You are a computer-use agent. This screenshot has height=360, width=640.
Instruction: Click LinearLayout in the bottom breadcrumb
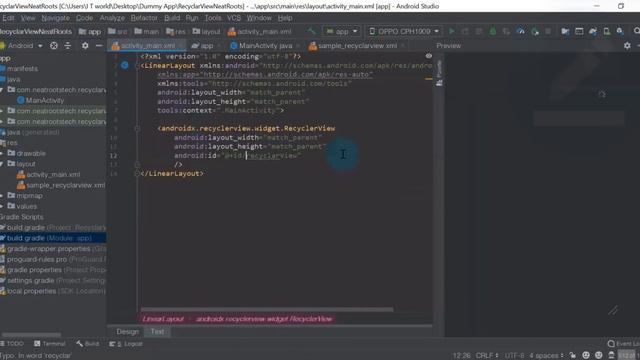pyautogui.click(x=163, y=319)
